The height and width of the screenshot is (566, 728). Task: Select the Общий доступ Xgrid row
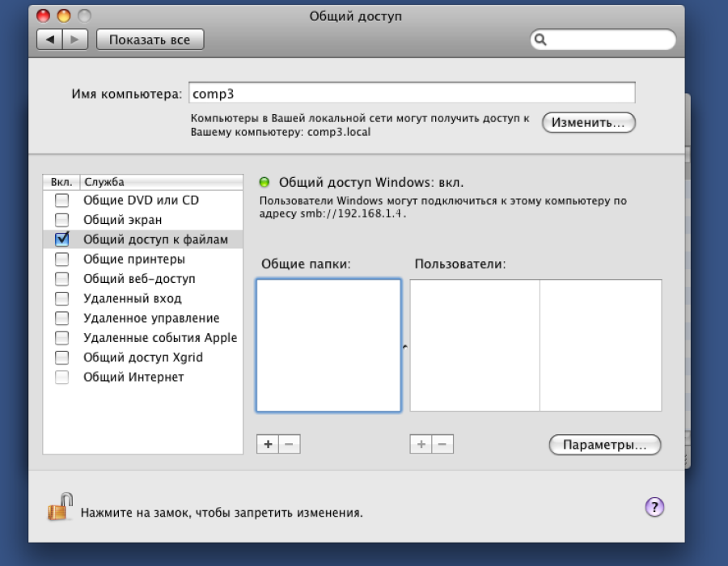[x=143, y=357]
